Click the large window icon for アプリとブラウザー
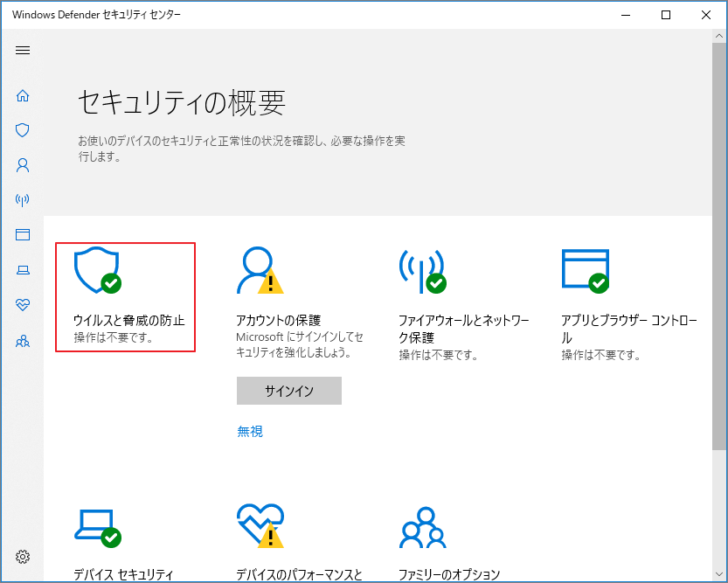This screenshot has height=583, width=728. [586, 272]
